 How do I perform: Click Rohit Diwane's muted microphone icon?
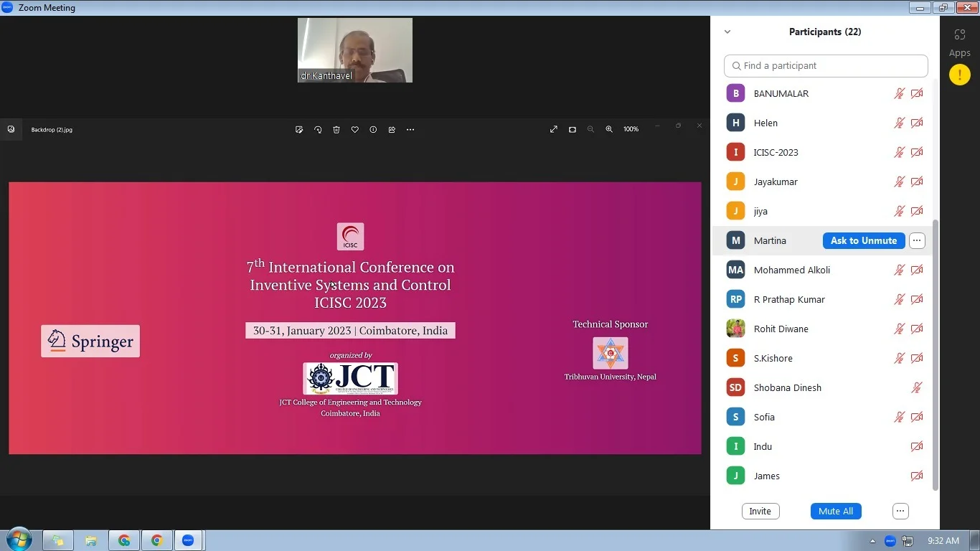click(900, 329)
